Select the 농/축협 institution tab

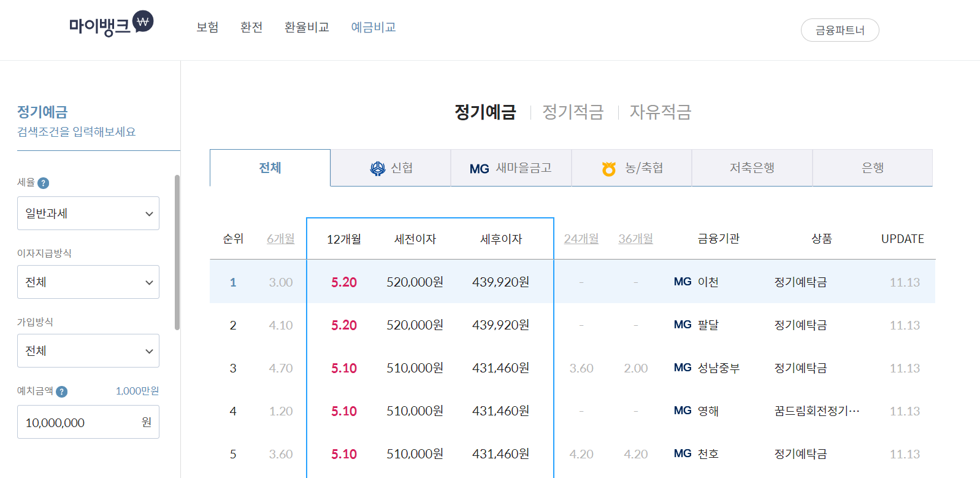click(x=632, y=168)
